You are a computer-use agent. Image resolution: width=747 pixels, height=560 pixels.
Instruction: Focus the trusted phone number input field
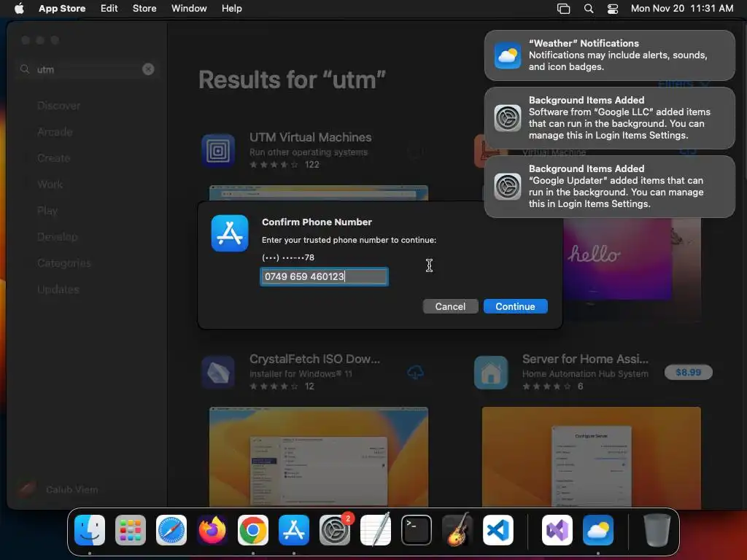(324, 276)
